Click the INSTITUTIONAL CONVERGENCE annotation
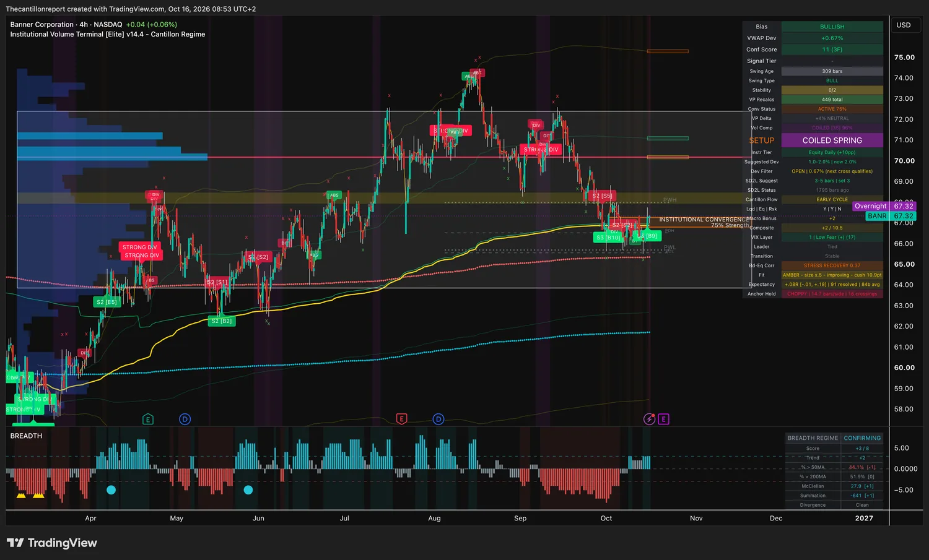Image resolution: width=929 pixels, height=560 pixels. click(x=703, y=220)
